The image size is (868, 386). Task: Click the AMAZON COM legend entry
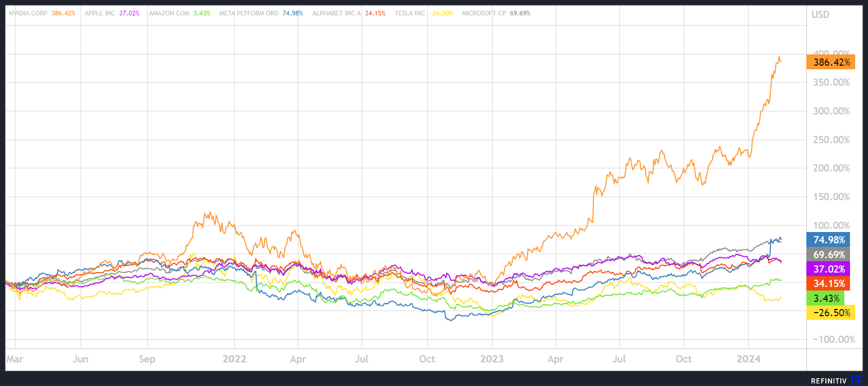pyautogui.click(x=180, y=13)
